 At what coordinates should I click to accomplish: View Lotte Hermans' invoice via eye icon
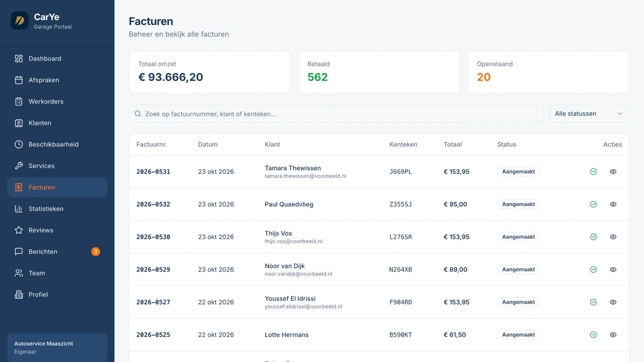613,335
